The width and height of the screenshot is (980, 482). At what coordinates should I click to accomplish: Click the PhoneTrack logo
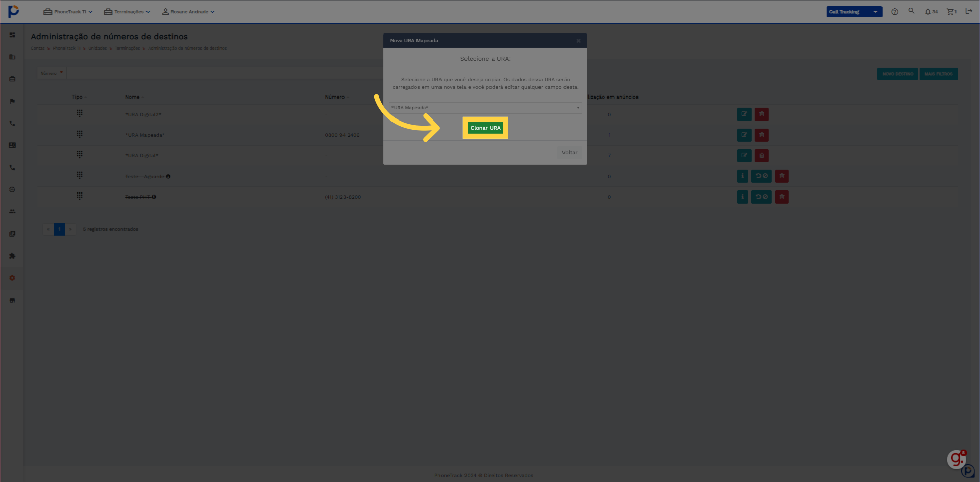(x=14, y=11)
